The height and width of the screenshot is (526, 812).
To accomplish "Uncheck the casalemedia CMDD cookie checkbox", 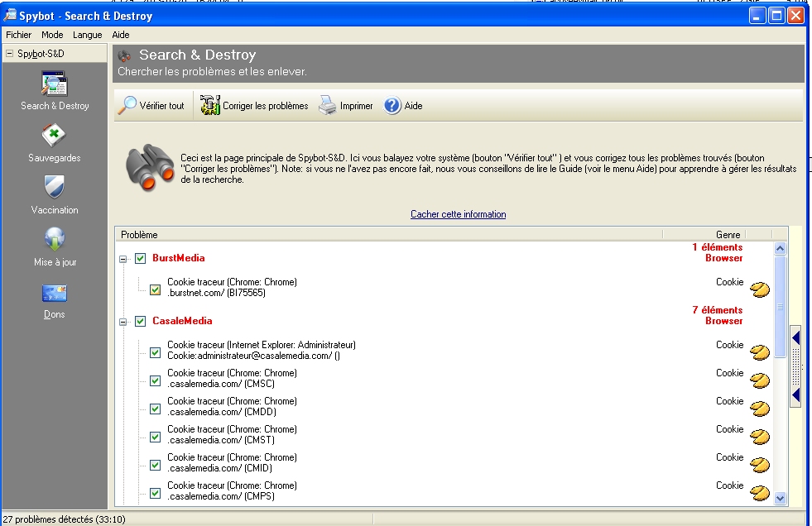I will tap(155, 409).
